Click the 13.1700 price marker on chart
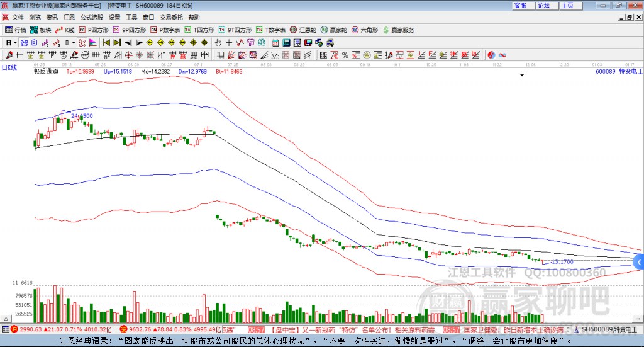Screen dimensions: 644x347 click(562, 261)
